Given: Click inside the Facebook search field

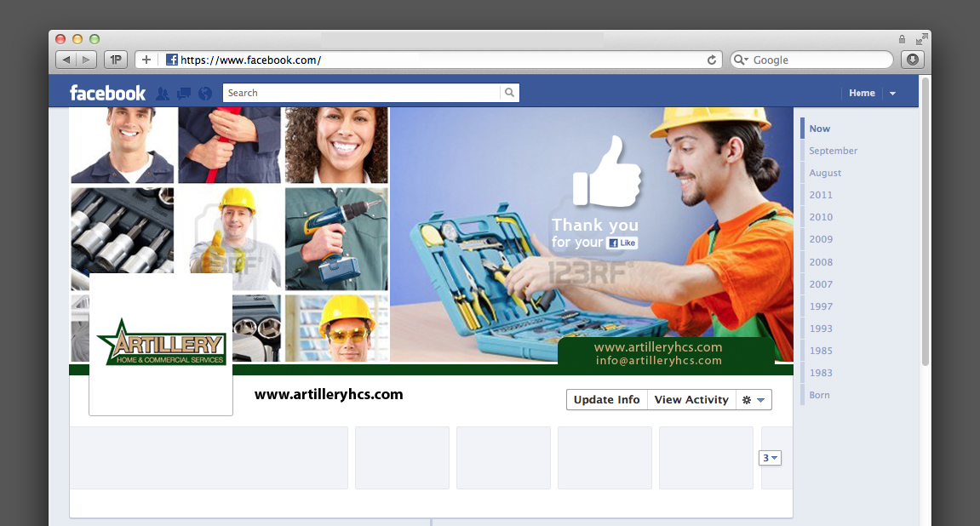Looking at the screenshot, I should click(358, 92).
